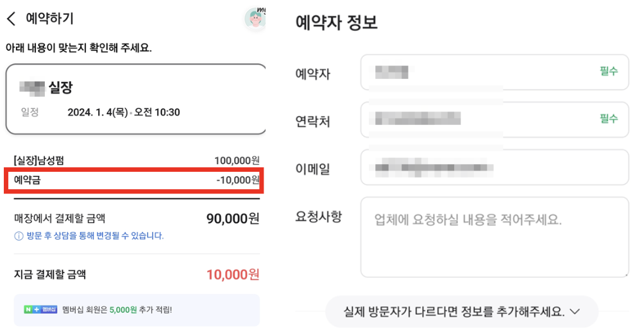Go back using the back arrow

point(11,19)
